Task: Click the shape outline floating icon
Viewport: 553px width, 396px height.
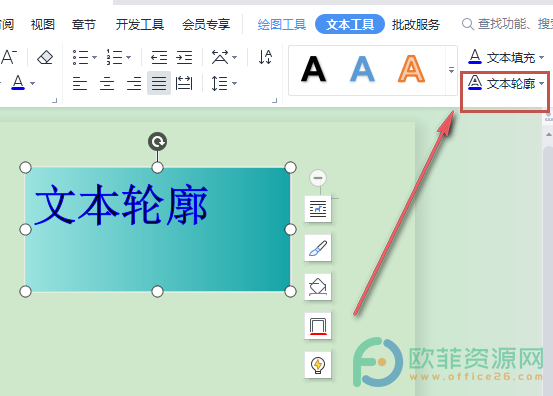Action: tap(318, 326)
